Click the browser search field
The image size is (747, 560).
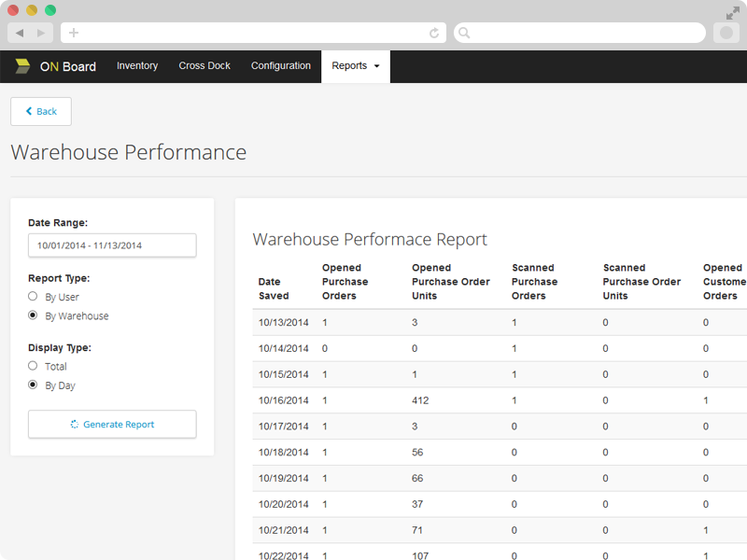coord(579,33)
